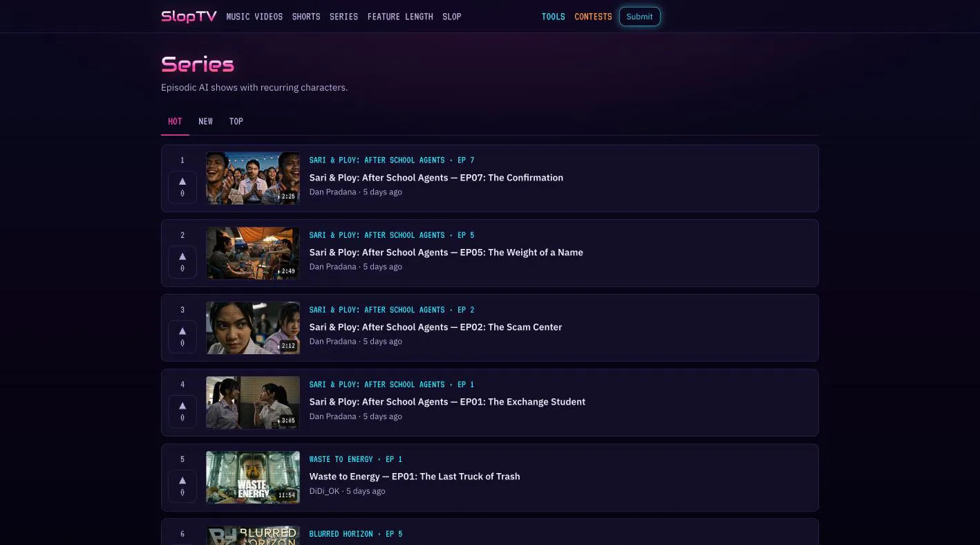Click series label 'Waste to Energy · EP 1'
Viewport: 980px width, 545px height.
(356, 459)
